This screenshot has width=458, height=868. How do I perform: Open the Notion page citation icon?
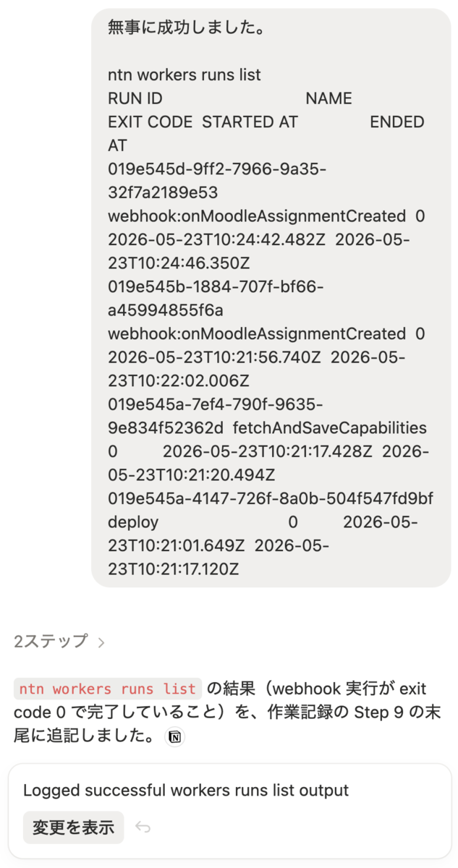click(x=174, y=737)
